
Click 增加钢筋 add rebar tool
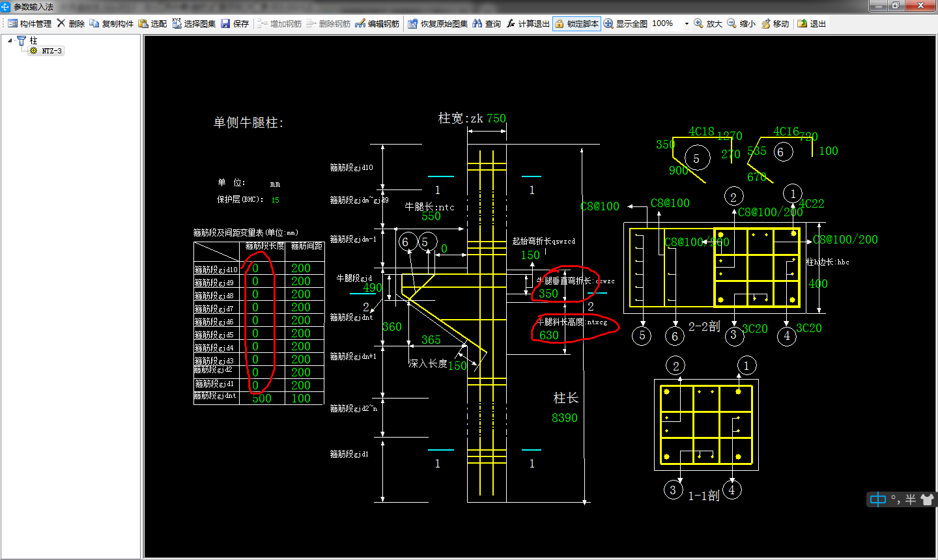[x=279, y=23]
